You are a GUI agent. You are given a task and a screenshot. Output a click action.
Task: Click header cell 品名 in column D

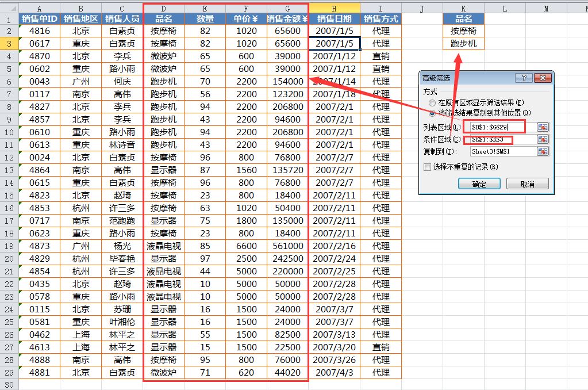point(163,19)
